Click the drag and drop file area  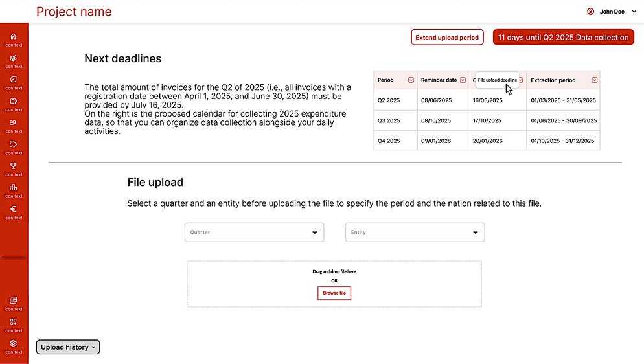point(334,284)
